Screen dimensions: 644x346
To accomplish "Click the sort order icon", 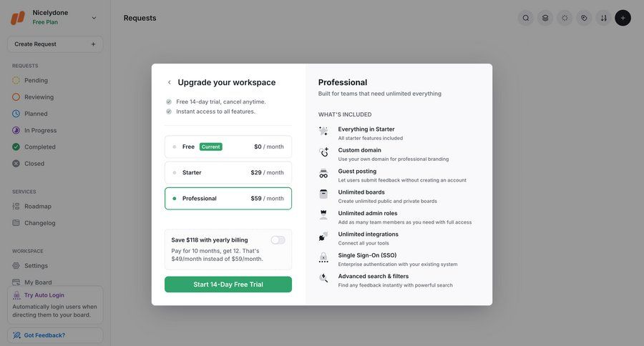I will pos(603,18).
